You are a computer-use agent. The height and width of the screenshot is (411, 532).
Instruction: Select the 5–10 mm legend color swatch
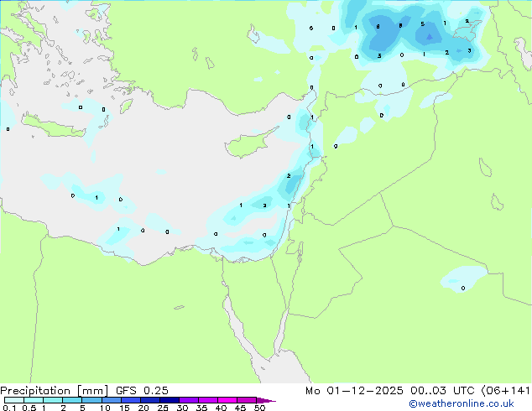[91, 400]
